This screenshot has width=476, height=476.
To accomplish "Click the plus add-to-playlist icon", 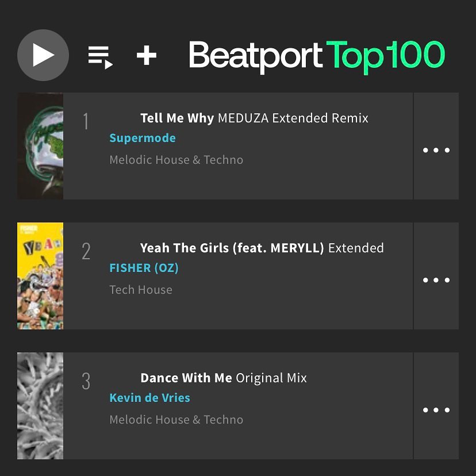I will [x=147, y=56].
